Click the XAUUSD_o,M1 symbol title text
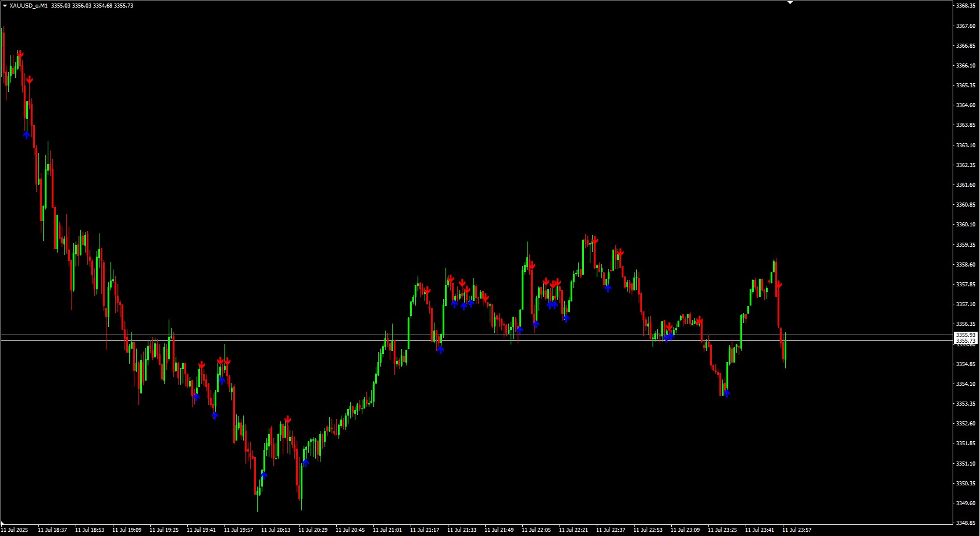Image resolution: width=980 pixels, height=536 pixels. pos(28,6)
